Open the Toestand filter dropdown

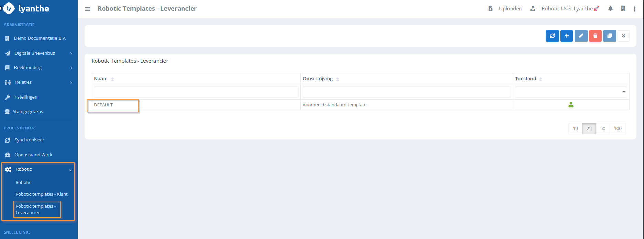(x=571, y=92)
